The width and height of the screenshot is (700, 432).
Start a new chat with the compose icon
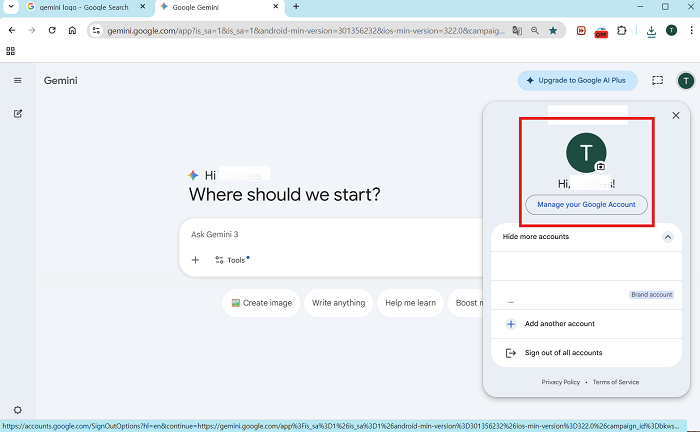tap(17, 113)
